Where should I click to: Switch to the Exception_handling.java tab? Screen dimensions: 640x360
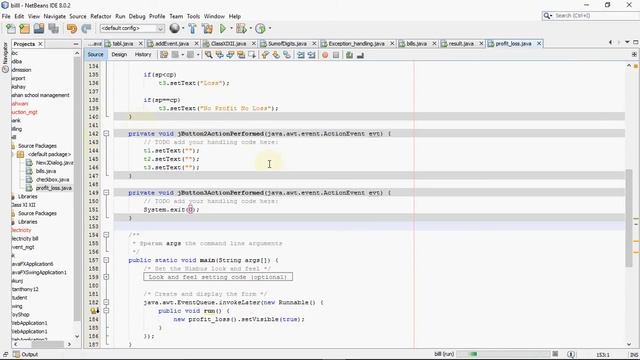pos(356,43)
